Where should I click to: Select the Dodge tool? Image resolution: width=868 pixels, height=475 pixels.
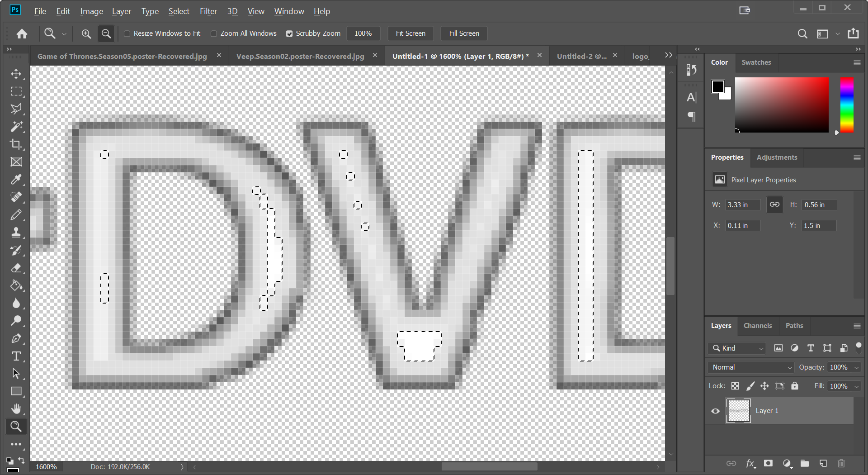coord(16,321)
